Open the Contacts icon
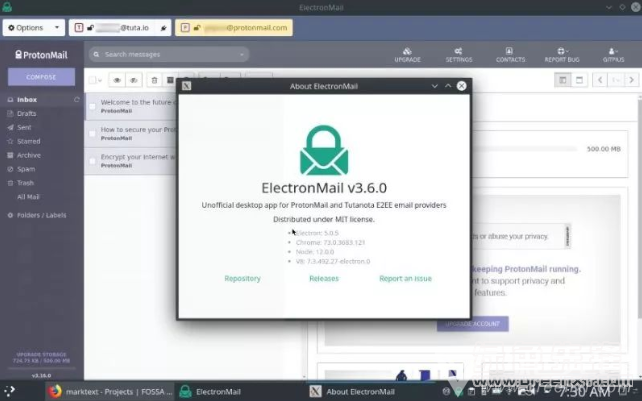642x401 pixels. pos(510,54)
